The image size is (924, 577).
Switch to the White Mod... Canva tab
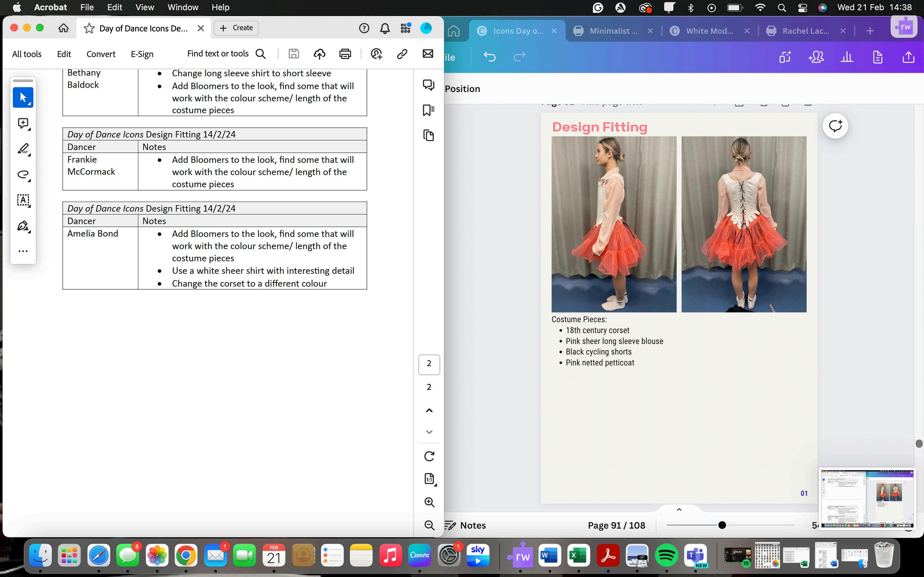tap(709, 31)
